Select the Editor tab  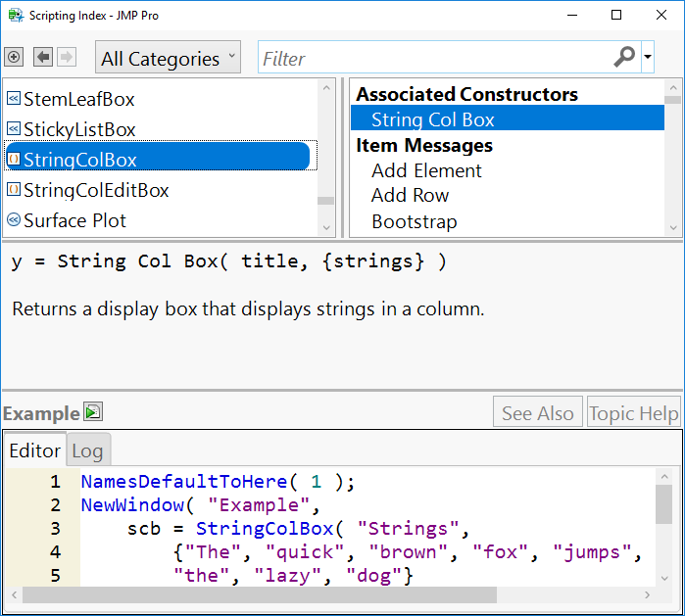pyautogui.click(x=34, y=451)
